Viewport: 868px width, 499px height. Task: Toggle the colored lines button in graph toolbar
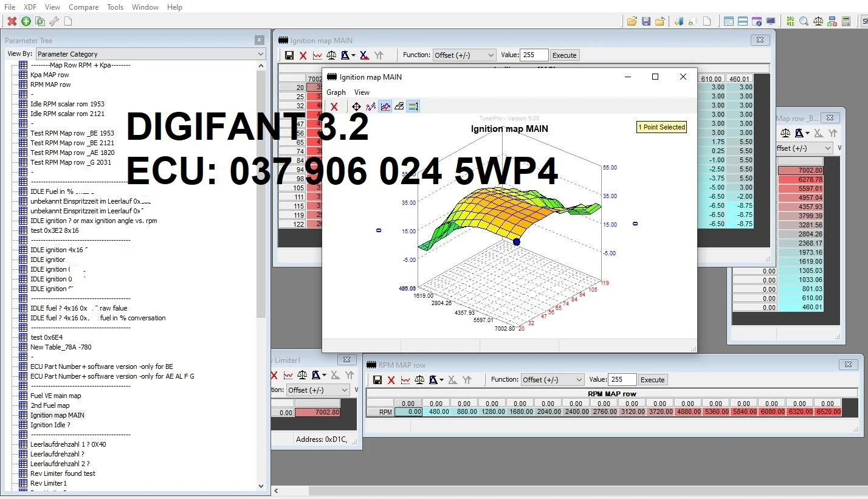pyautogui.click(x=413, y=106)
